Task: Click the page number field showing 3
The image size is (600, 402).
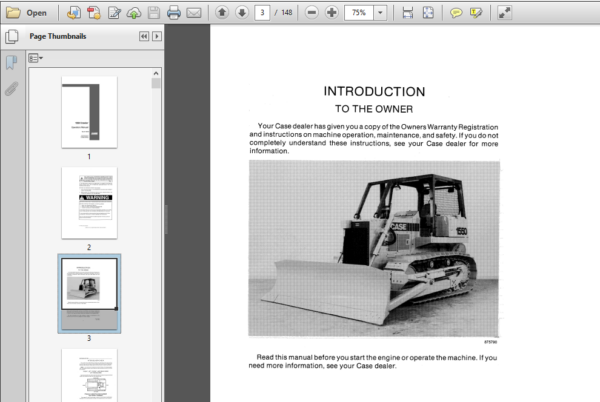Action: 262,13
